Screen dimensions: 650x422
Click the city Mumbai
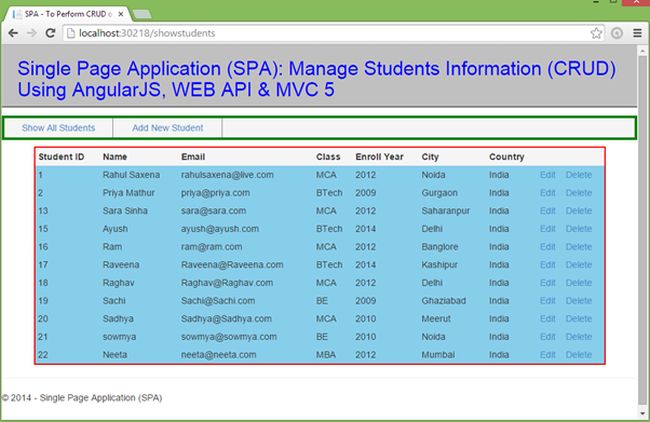click(x=438, y=355)
